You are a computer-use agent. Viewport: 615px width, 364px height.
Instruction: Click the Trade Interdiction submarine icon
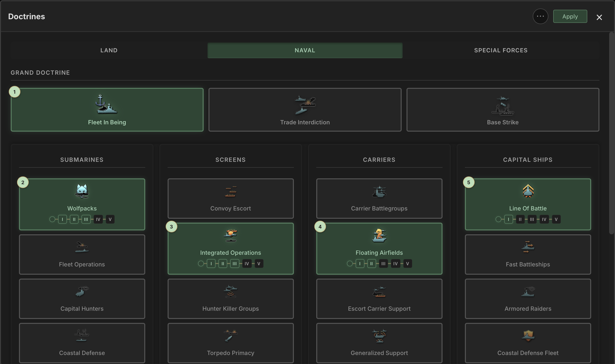(x=305, y=105)
